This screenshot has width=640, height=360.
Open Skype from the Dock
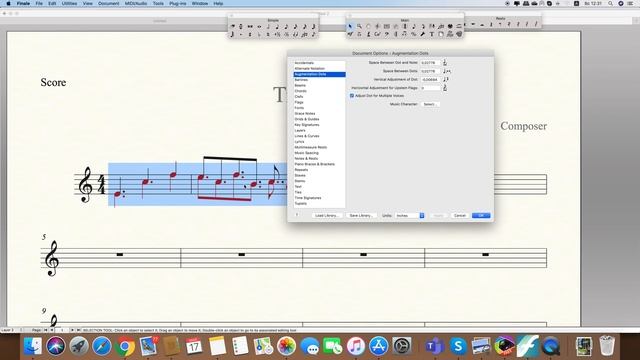[458, 346]
